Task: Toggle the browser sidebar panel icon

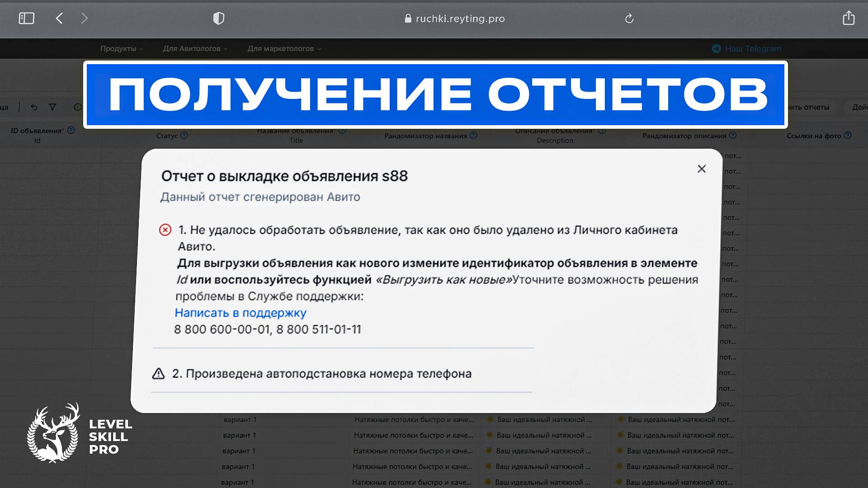Action: click(26, 19)
